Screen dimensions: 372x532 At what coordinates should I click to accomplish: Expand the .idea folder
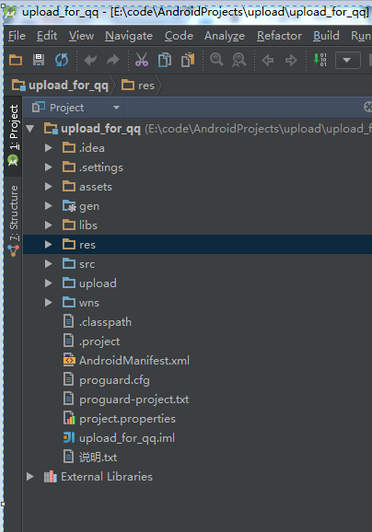pos(49,148)
